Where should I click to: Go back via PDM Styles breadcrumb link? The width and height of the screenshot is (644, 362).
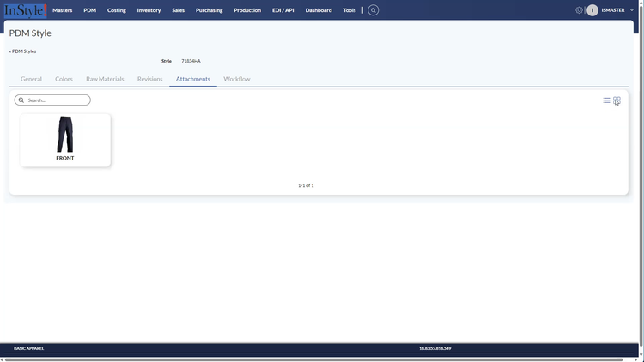coord(23,51)
